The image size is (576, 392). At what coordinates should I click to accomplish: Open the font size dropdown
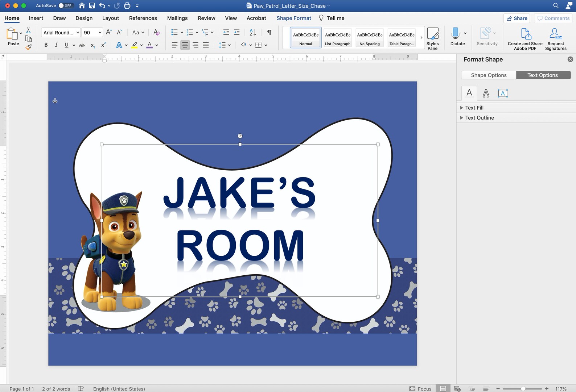100,33
